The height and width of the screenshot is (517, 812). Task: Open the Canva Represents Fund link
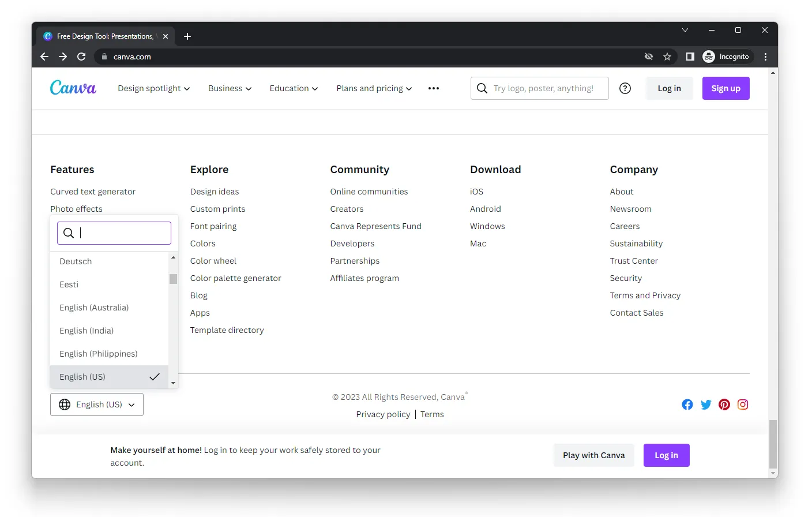click(x=376, y=226)
